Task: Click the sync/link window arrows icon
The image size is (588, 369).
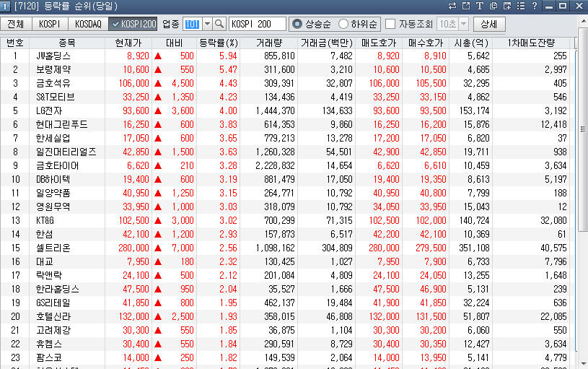Action: (x=452, y=6)
